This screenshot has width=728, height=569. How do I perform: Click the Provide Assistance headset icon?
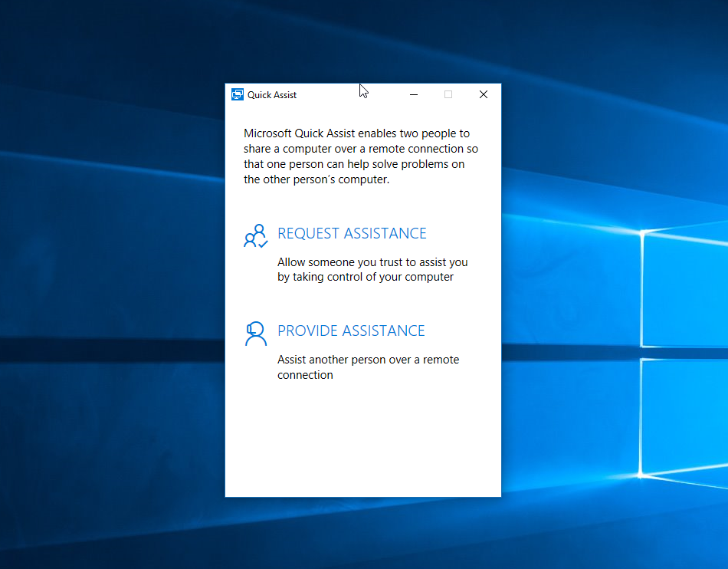255,334
